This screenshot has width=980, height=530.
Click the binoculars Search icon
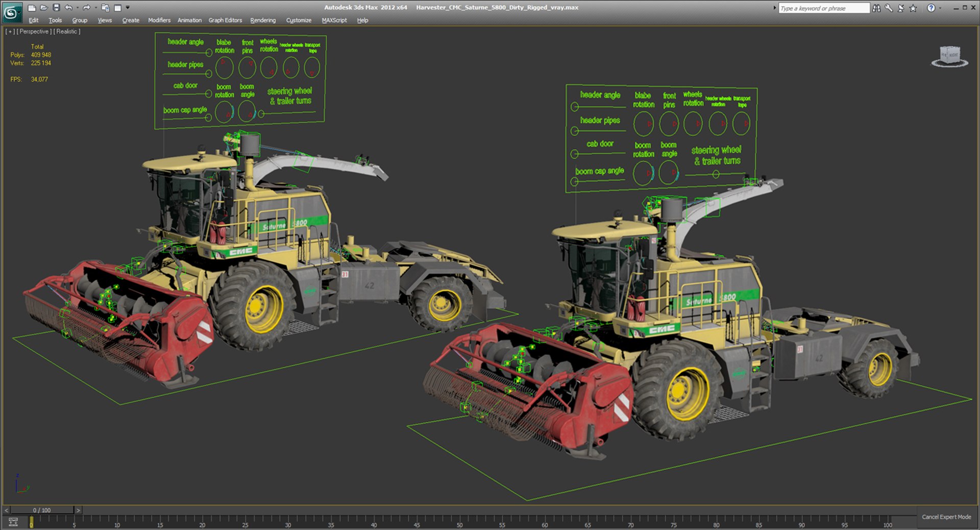tap(876, 8)
